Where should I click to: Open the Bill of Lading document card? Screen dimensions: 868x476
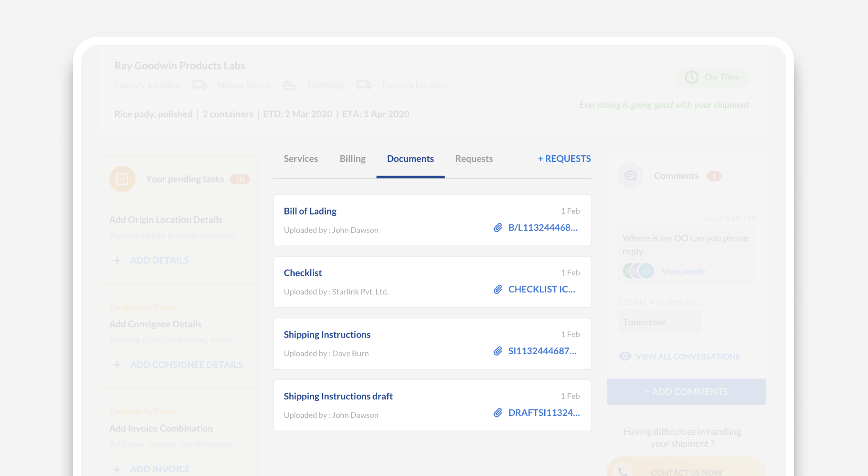[x=310, y=211]
